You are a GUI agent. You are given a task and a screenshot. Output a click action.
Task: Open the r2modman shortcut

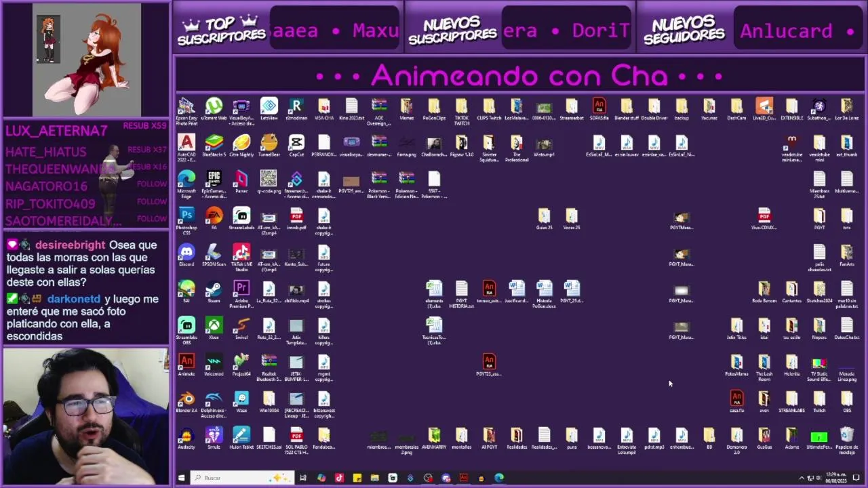point(296,110)
